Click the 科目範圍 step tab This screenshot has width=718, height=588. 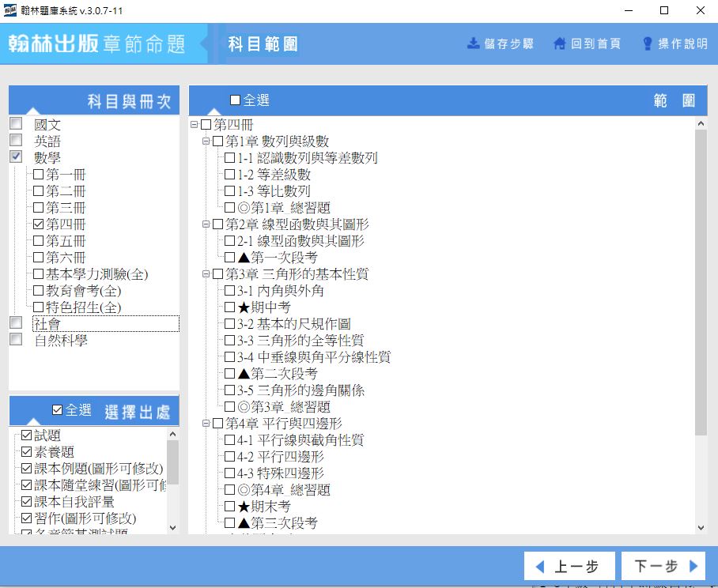coord(263,44)
